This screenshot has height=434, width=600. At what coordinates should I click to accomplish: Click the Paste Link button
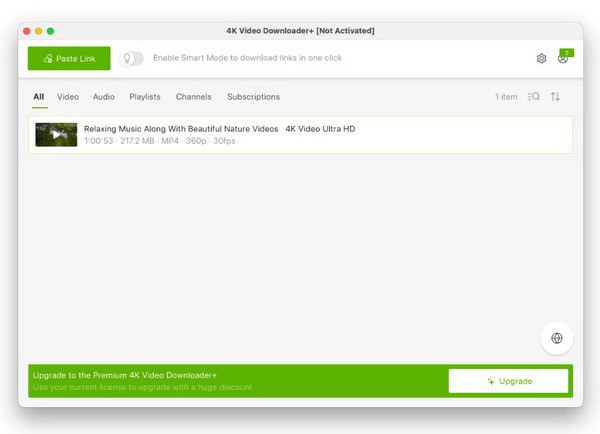[x=69, y=58]
